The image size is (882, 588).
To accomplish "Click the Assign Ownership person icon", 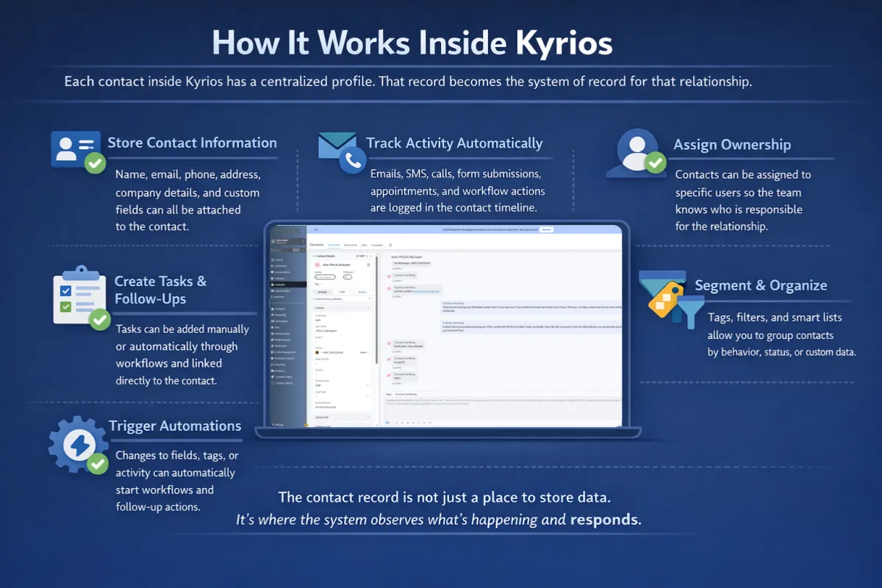I will (x=636, y=153).
